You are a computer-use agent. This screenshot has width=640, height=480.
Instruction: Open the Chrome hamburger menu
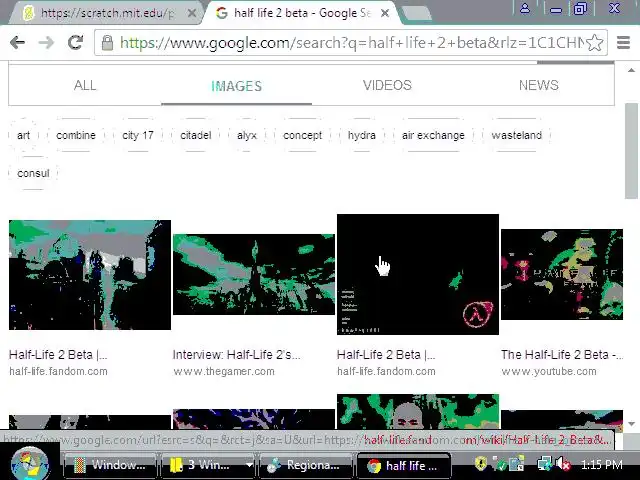point(623,42)
